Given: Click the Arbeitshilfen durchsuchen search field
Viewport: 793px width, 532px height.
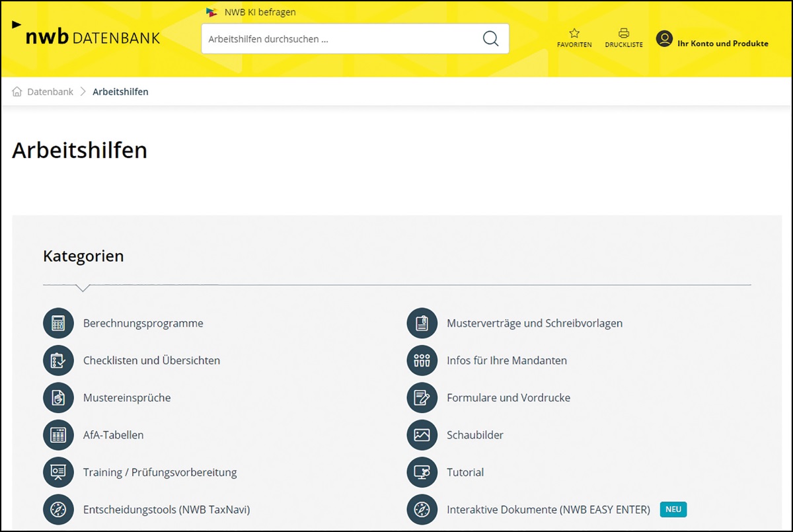Looking at the screenshot, I should [340, 39].
